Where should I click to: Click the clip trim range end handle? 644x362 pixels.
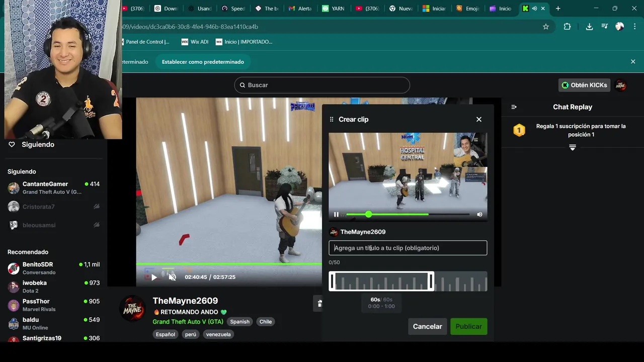[x=431, y=281]
